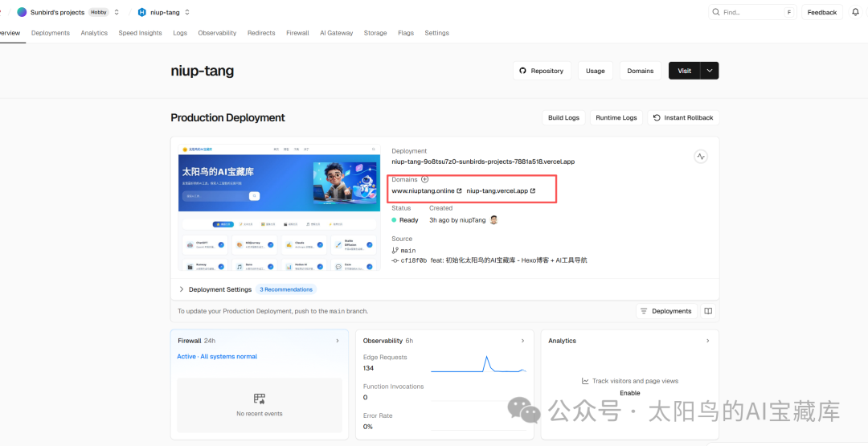Open the GitHub Repository button
The width and height of the screenshot is (868, 446).
[x=542, y=71]
